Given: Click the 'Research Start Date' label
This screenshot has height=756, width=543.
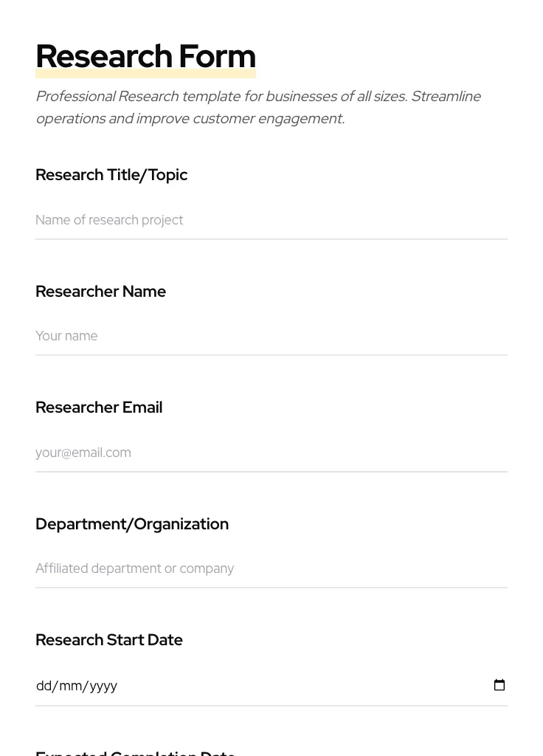Looking at the screenshot, I should (x=109, y=640).
